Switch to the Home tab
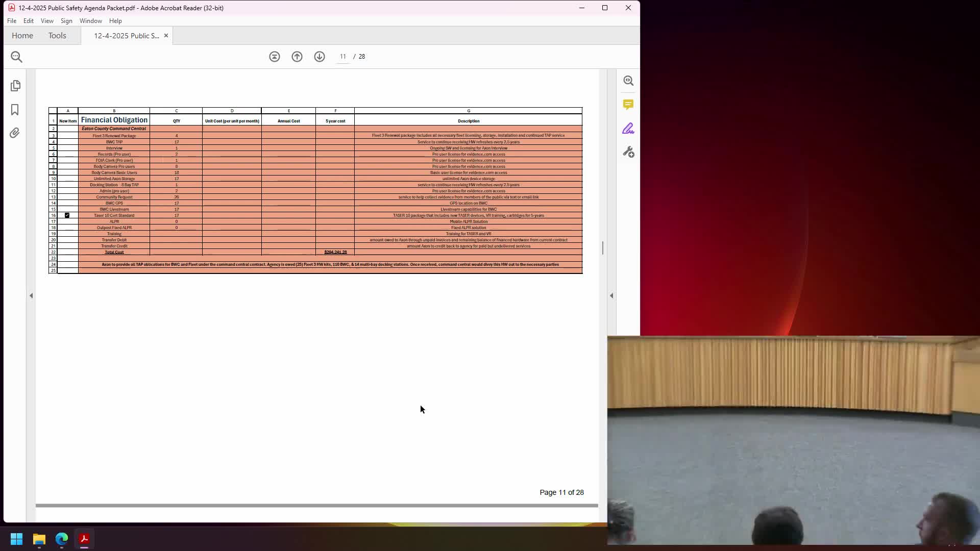Image resolution: width=980 pixels, height=551 pixels. point(22,36)
